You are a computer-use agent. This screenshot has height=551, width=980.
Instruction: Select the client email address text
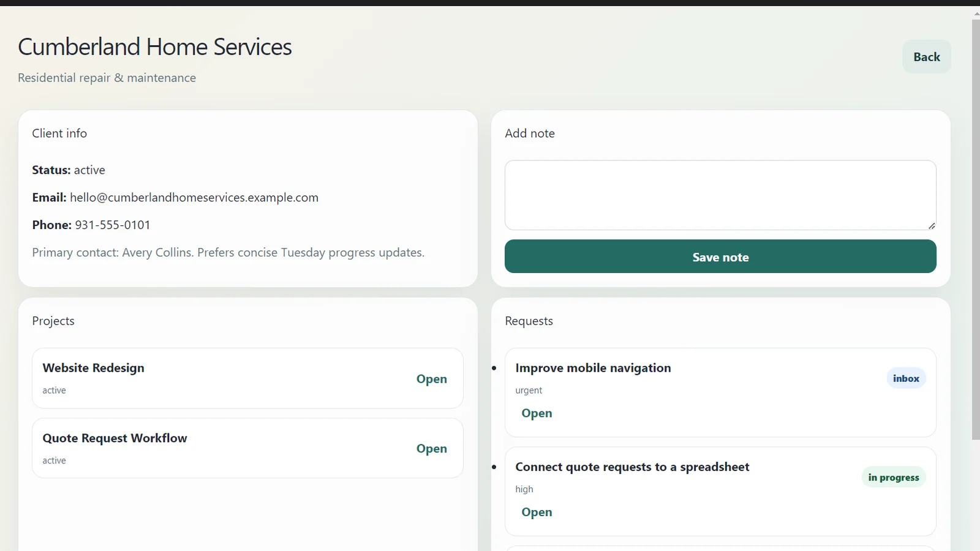click(194, 198)
